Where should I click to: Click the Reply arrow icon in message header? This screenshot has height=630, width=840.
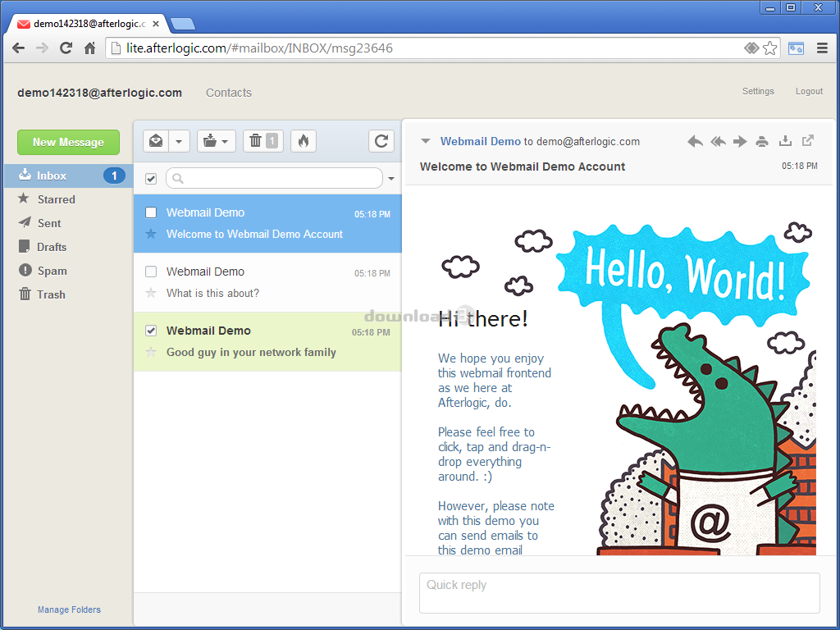695,141
